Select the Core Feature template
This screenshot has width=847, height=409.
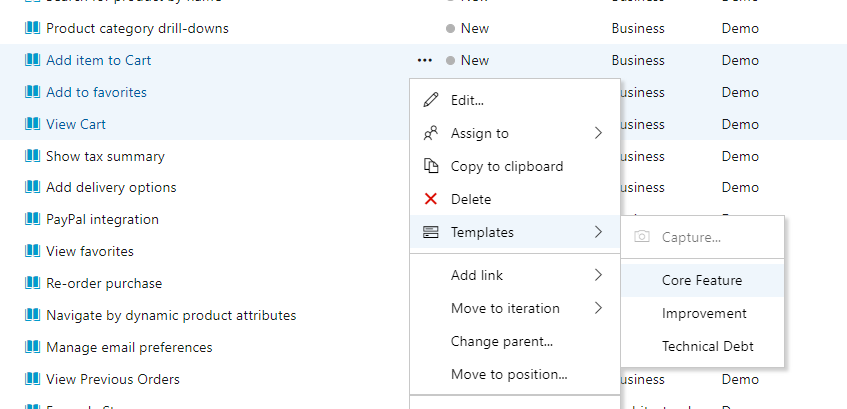tap(702, 281)
